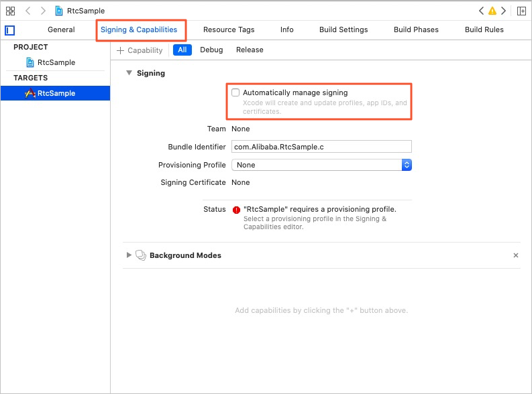Select the Signing & Capabilities tab
Screen dimensions: 532x394
[x=139, y=29]
